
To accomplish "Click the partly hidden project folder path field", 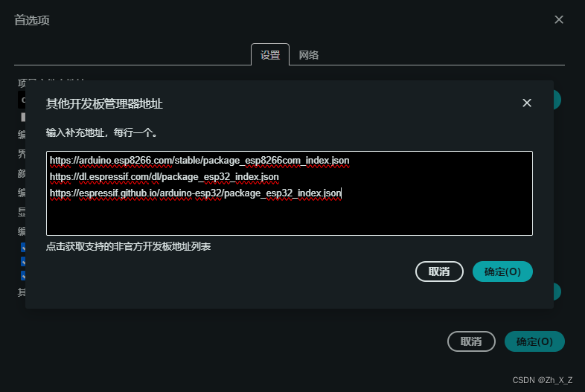I will click(22, 100).
